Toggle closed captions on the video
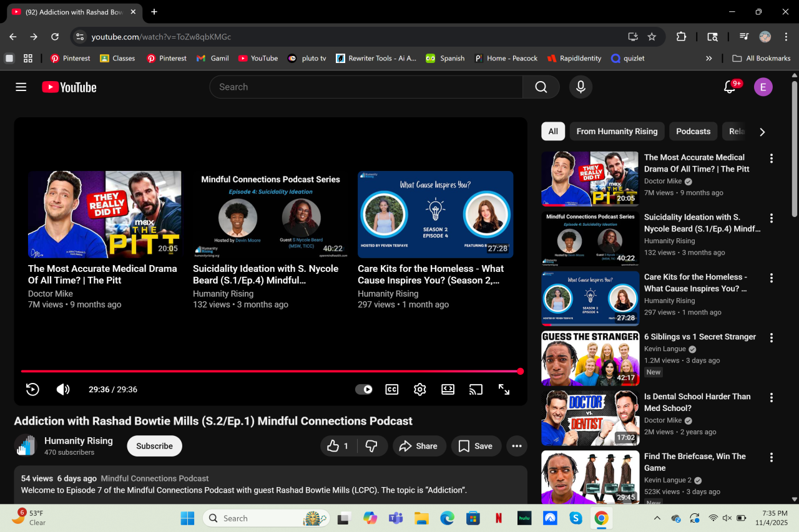Screen dimensions: 799x532 pos(391,389)
